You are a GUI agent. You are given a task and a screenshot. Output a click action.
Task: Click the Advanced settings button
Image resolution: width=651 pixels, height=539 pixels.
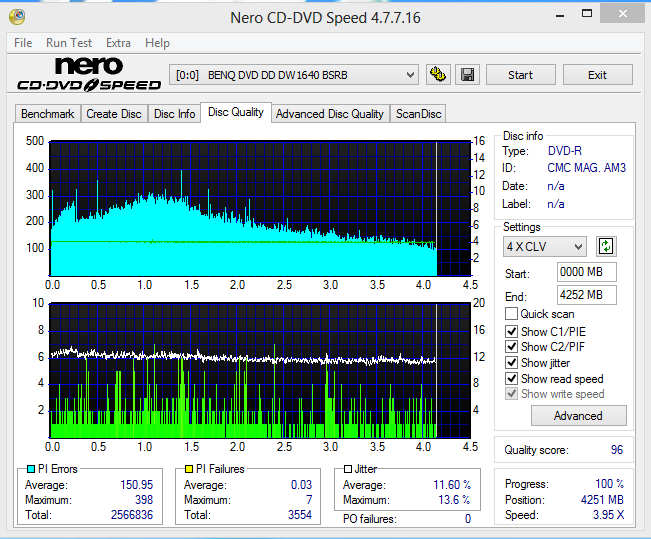click(x=578, y=416)
